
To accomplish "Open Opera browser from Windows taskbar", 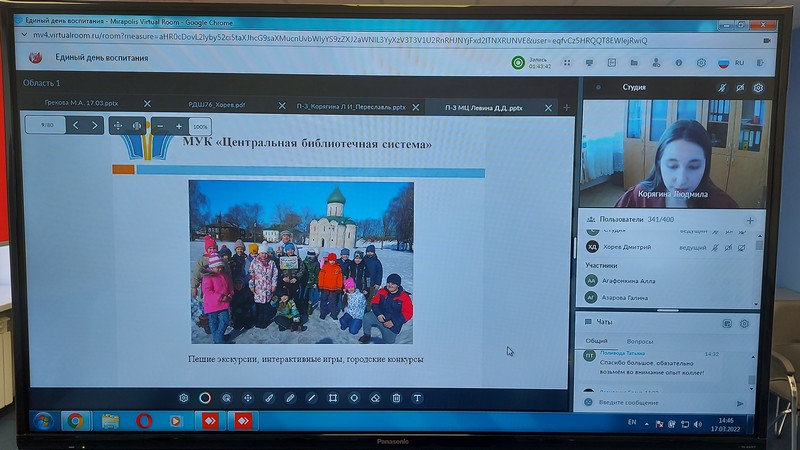I will tap(144, 421).
